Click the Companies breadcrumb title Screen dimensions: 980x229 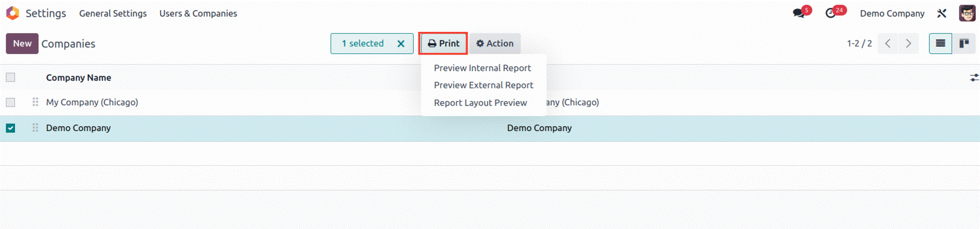(69, 44)
